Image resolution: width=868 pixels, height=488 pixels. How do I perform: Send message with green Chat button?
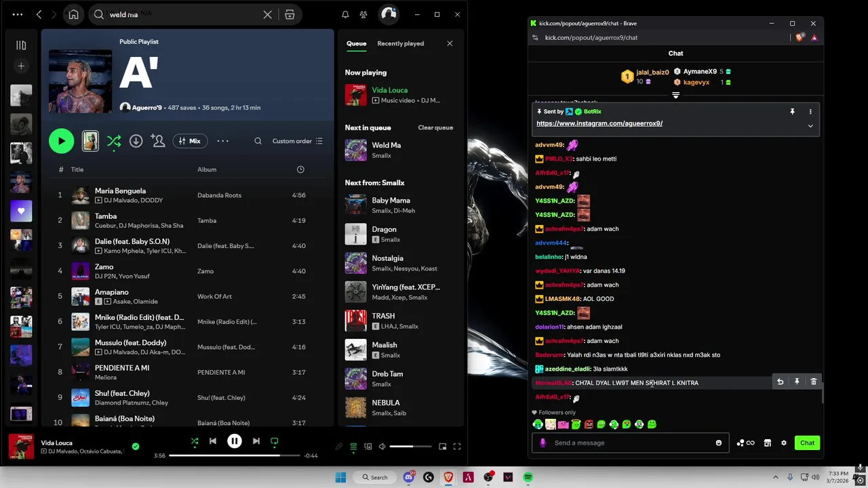(807, 443)
